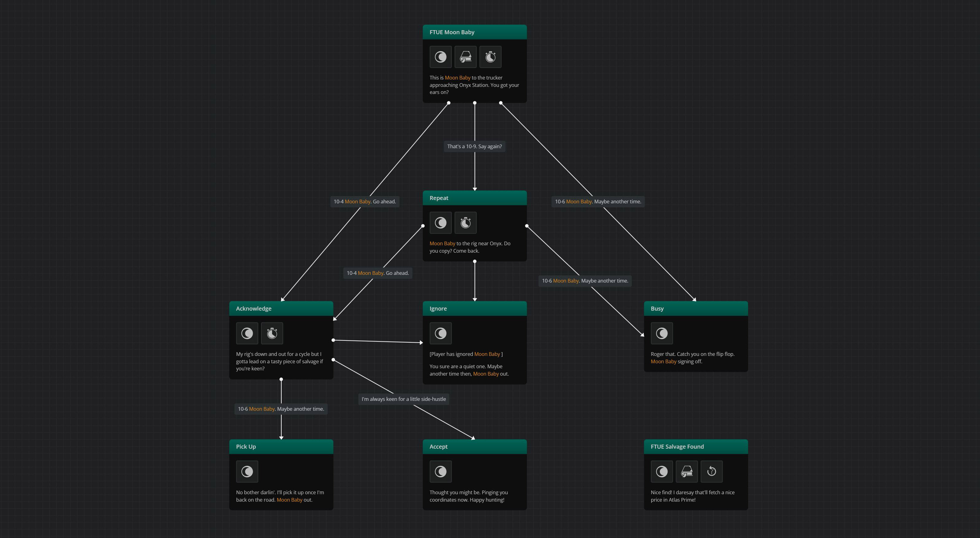Select the Busy node title bar

[696, 308]
